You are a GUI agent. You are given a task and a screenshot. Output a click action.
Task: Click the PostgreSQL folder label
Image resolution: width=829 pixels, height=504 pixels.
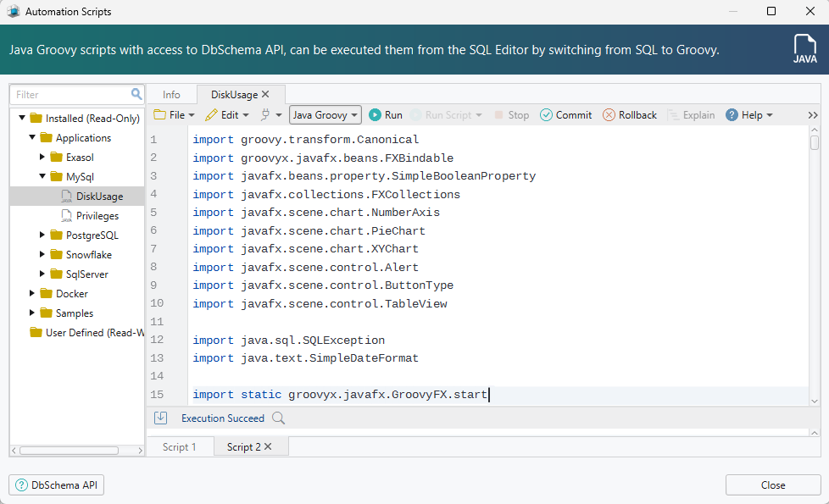coord(92,235)
